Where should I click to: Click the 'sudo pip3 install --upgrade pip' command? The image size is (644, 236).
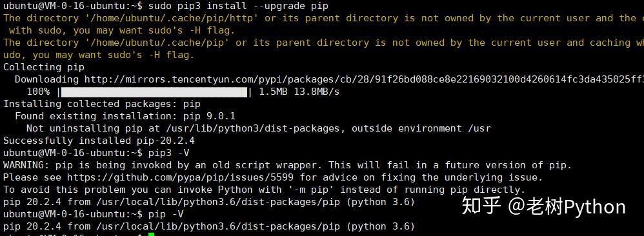238,6
